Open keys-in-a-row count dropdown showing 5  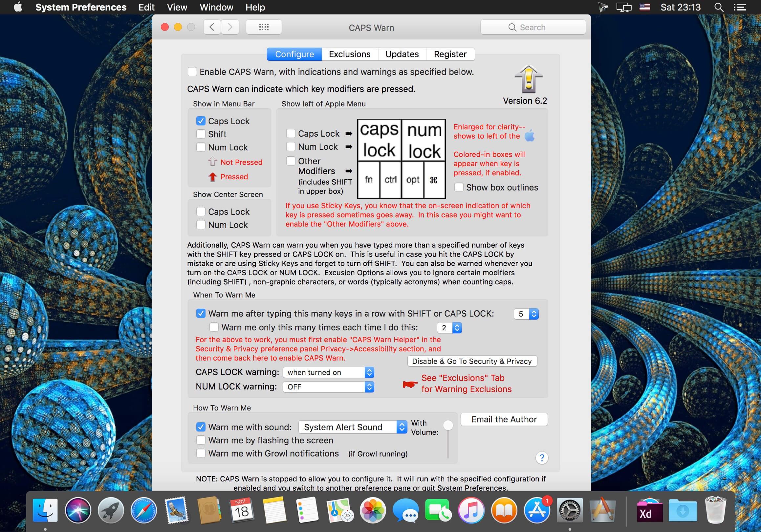526,314
